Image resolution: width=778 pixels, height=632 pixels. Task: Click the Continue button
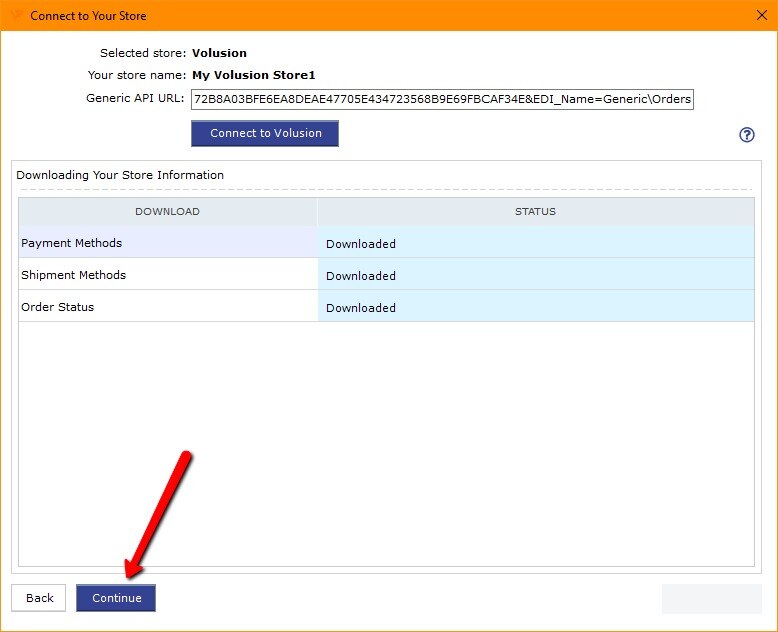tap(116, 597)
